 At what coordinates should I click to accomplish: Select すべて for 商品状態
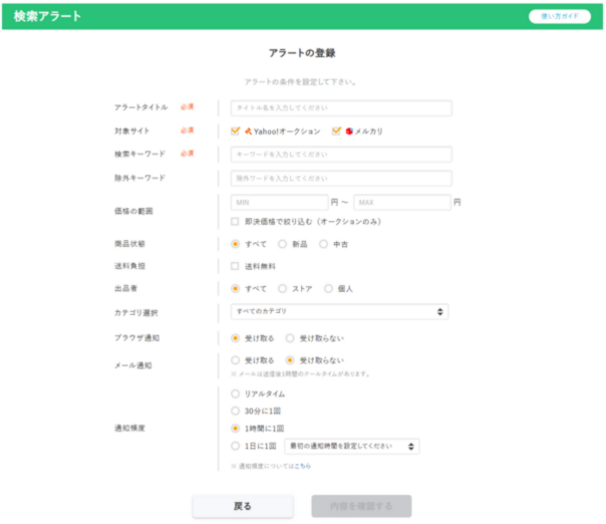[x=235, y=244]
